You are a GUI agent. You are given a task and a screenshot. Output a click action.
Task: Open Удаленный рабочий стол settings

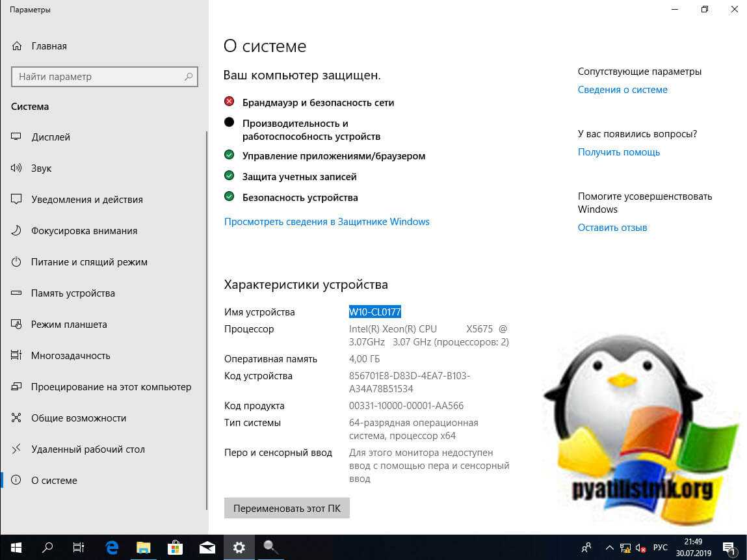click(88, 449)
